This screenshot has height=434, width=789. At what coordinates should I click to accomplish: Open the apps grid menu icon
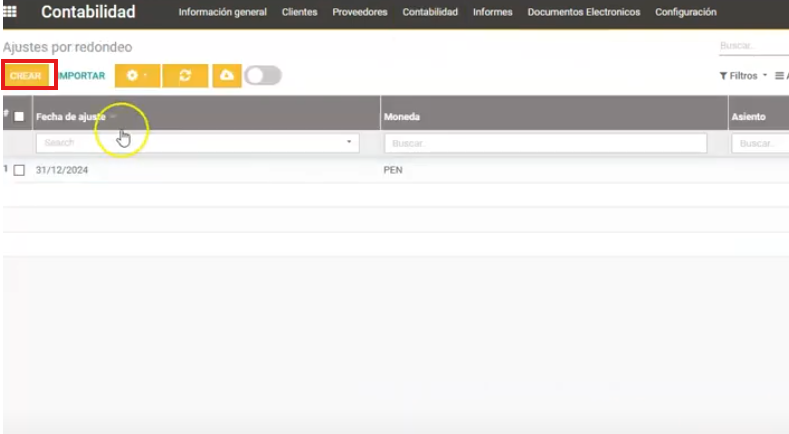pyautogui.click(x=13, y=13)
